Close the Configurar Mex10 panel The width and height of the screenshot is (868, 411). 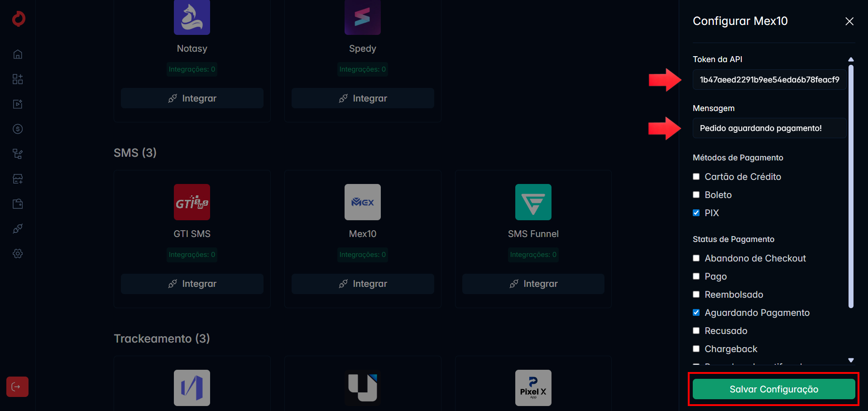click(x=849, y=21)
